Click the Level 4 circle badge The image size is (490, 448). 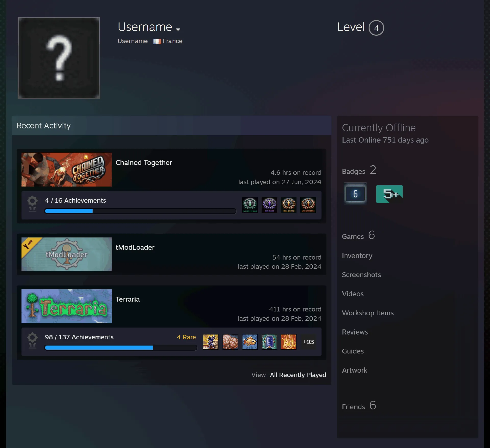(x=376, y=28)
